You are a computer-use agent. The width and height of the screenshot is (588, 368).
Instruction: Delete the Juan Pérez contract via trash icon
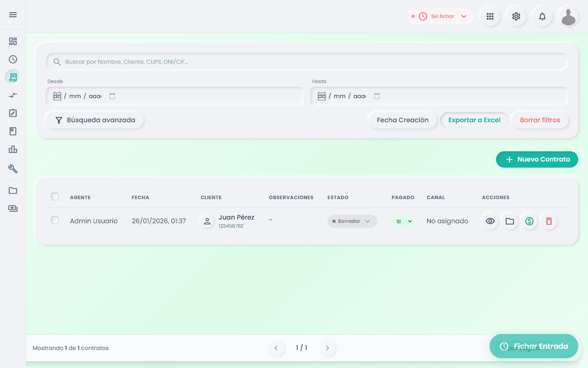coord(549,221)
